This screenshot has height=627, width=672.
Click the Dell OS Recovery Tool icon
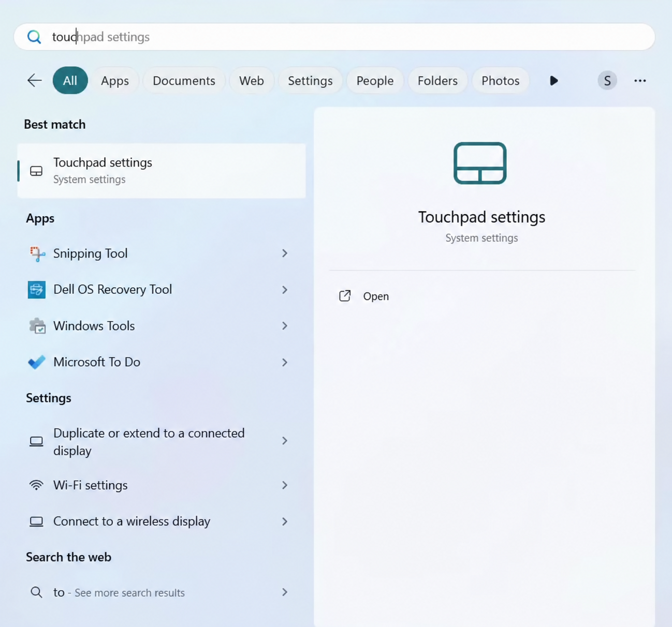37,290
